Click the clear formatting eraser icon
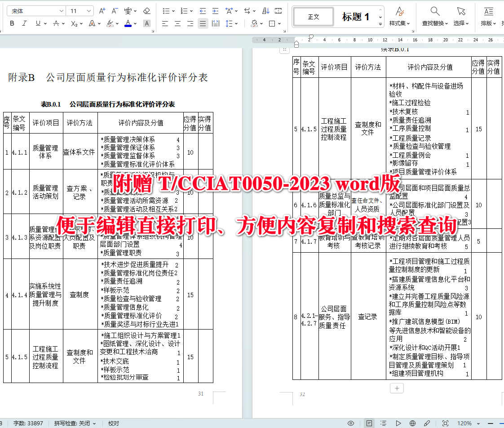The width and height of the screenshot is (504, 428). [146, 11]
